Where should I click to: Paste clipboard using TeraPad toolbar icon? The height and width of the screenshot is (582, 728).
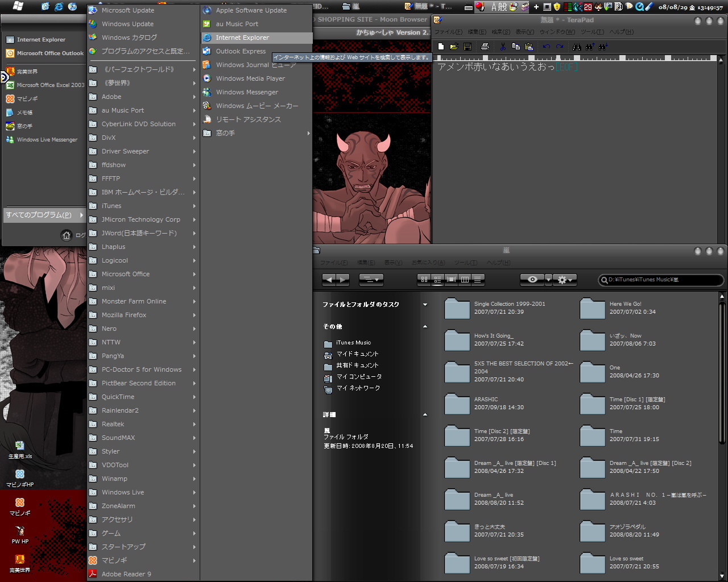point(529,47)
